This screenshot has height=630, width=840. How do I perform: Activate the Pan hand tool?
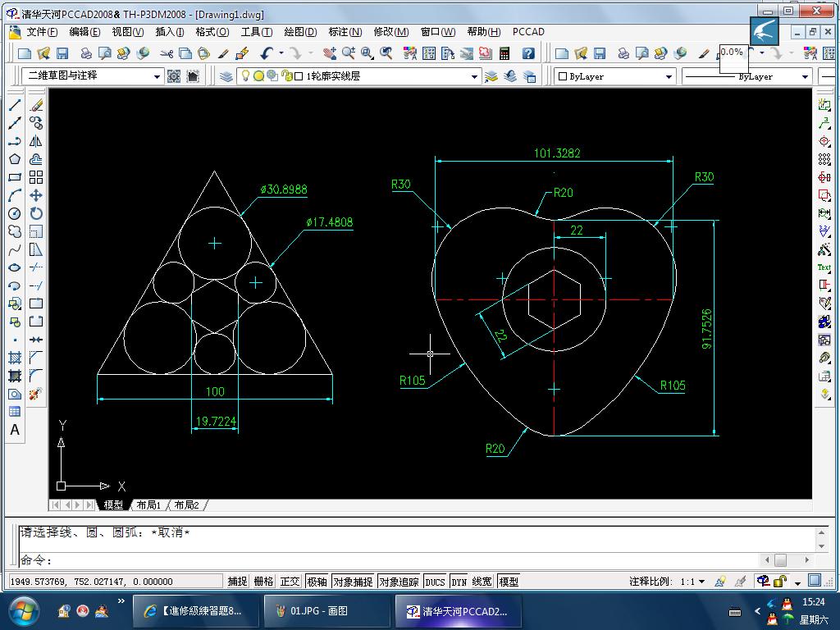330,53
